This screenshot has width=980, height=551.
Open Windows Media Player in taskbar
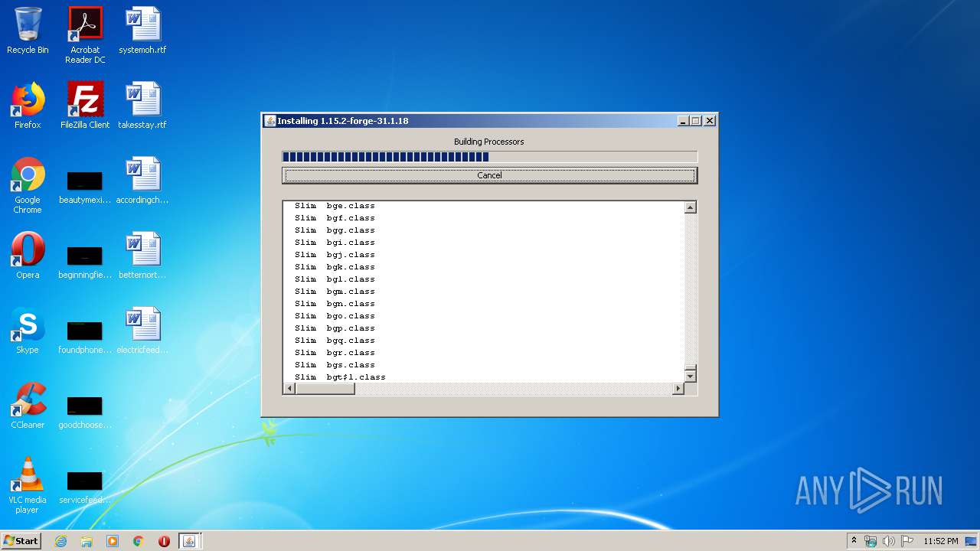point(113,541)
